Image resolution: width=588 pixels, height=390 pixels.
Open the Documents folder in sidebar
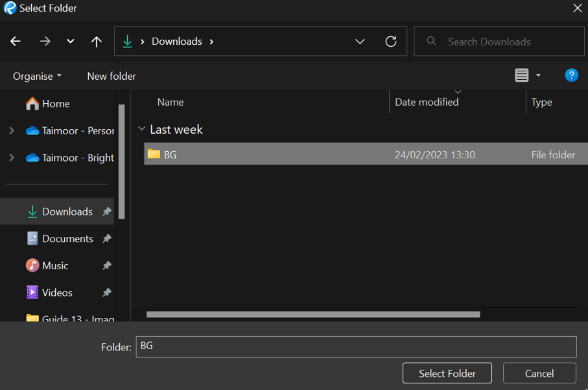pos(66,238)
